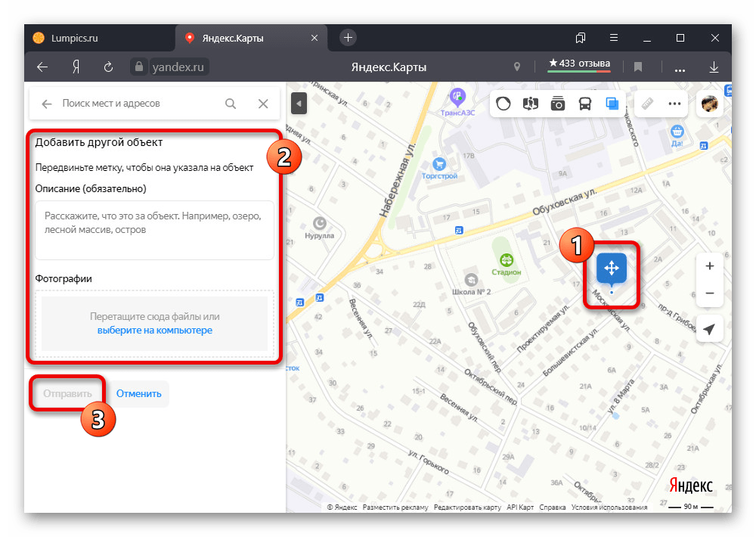
Task: Click the user profile avatar
Action: pos(710,104)
